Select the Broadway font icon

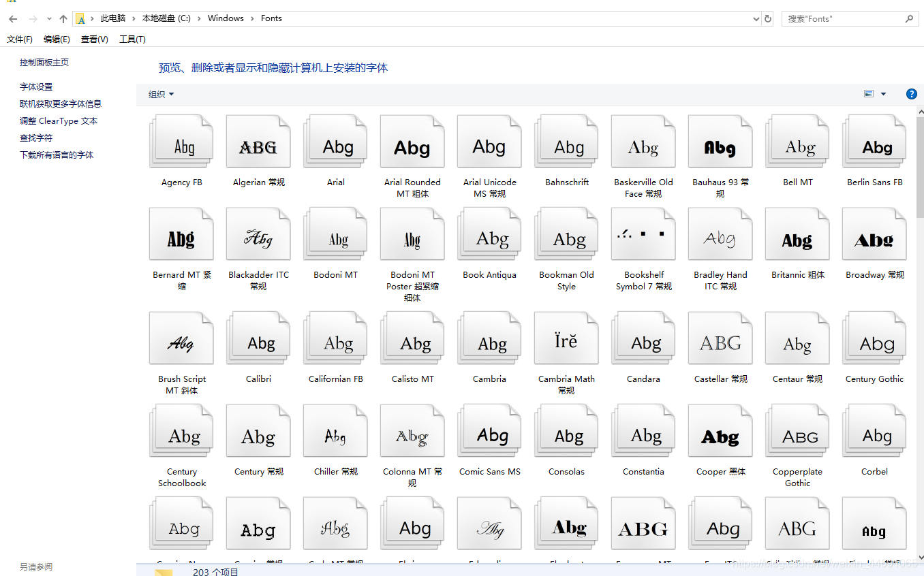pos(874,234)
